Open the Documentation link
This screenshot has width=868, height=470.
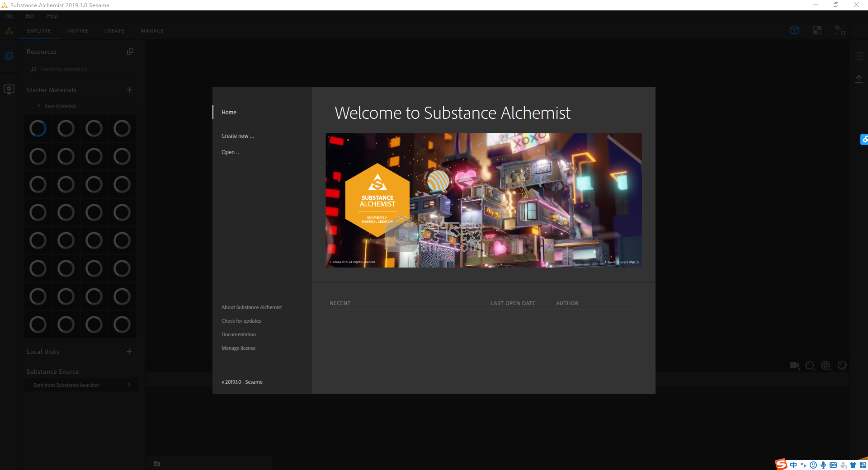[x=239, y=334]
